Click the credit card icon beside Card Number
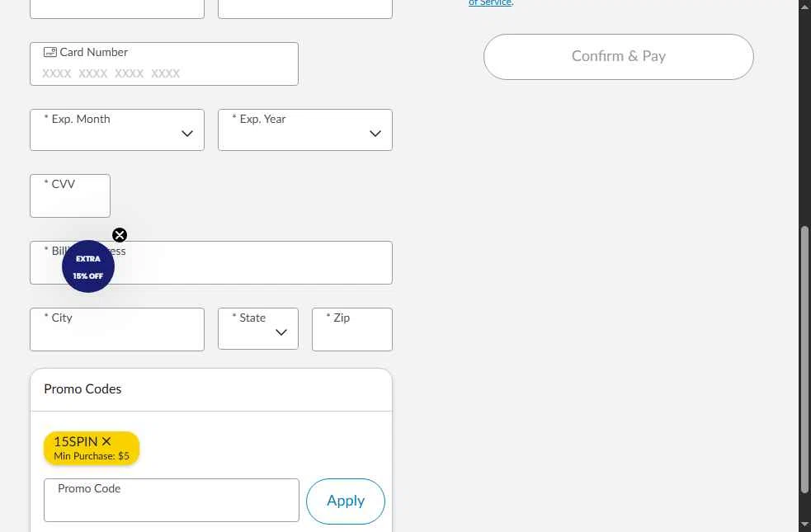Viewport: 811px width, 532px height. pos(50,52)
